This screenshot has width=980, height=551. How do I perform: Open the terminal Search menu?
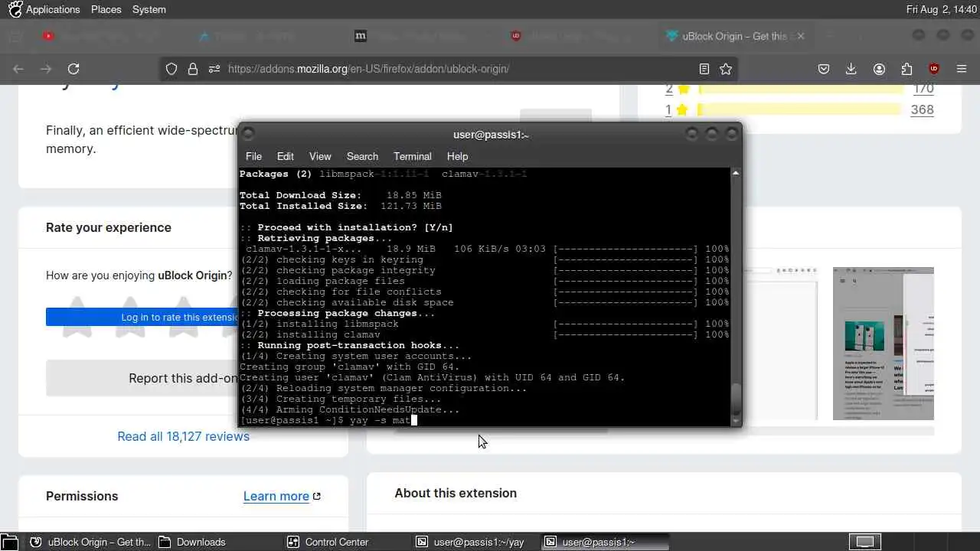[x=362, y=156]
